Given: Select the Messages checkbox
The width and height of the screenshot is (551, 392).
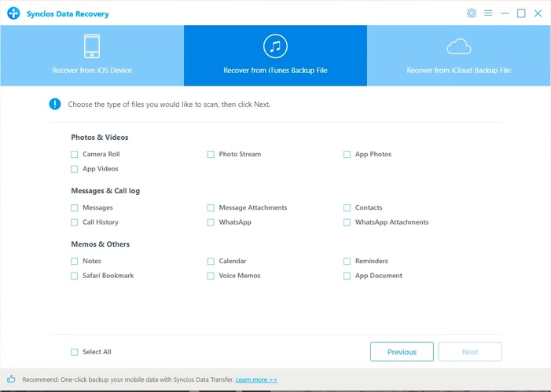Looking at the screenshot, I should (x=75, y=207).
